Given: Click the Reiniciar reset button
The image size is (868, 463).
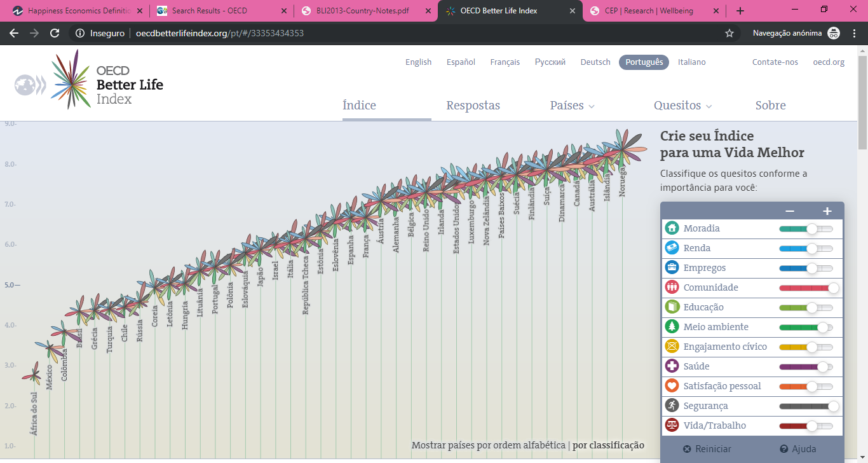Looking at the screenshot, I should [707, 449].
